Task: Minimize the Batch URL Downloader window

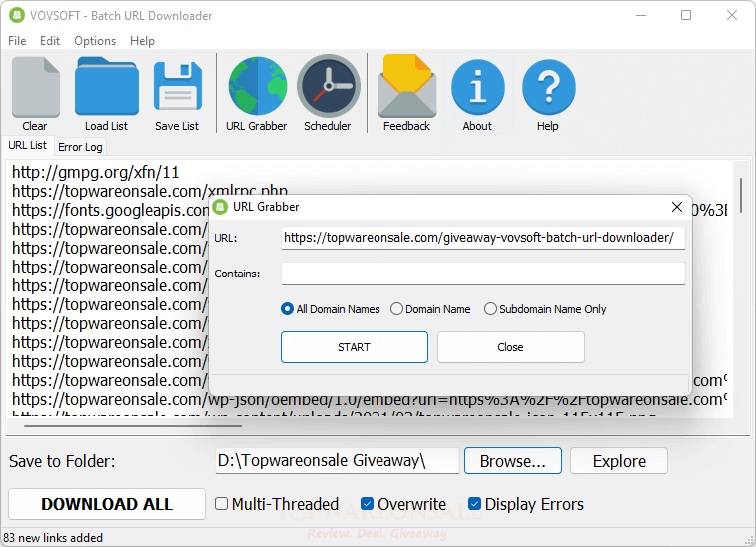Action: (641, 15)
